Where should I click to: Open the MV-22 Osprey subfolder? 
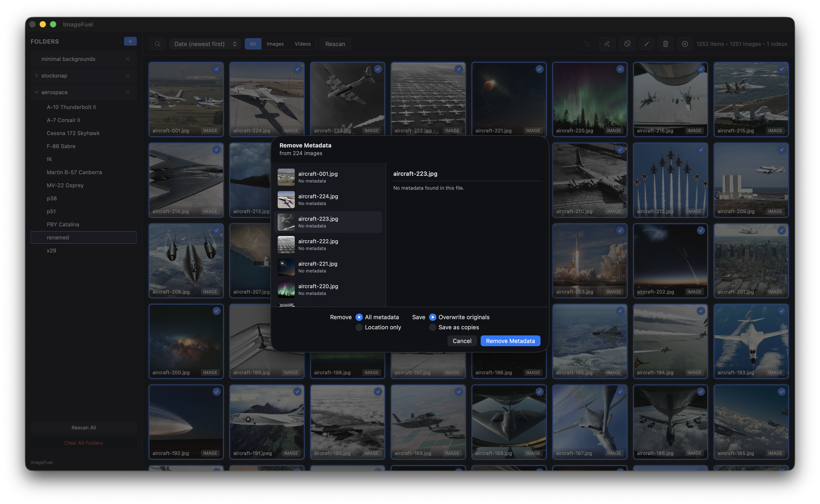pyautogui.click(x=83, y=185)
